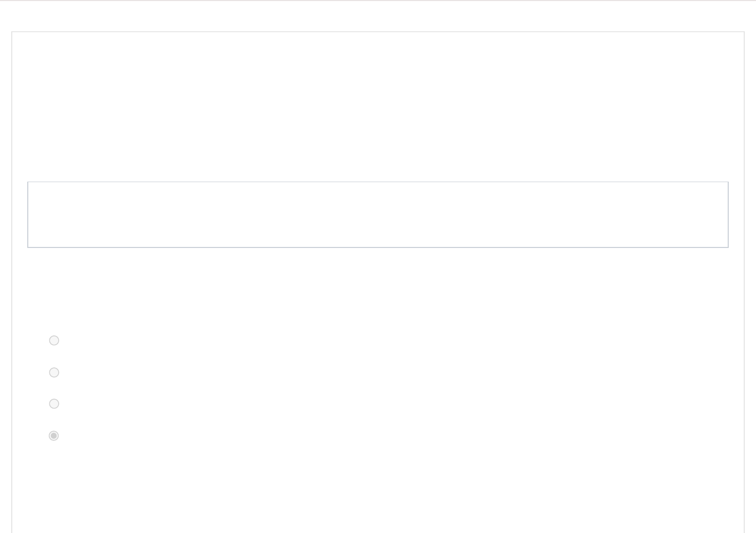Select the third radio button option
This screenshot has height=533, width=756.
pos(54,404)
